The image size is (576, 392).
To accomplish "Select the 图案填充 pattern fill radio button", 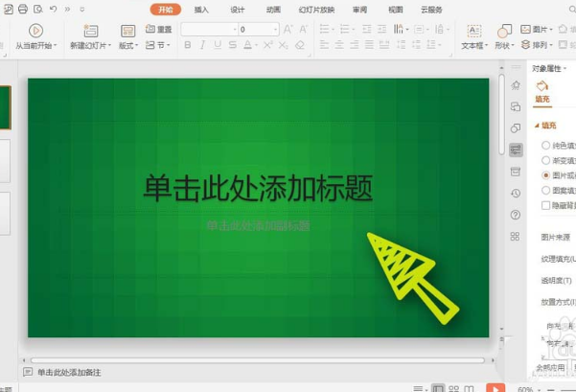I will click(x=546, y=190).
